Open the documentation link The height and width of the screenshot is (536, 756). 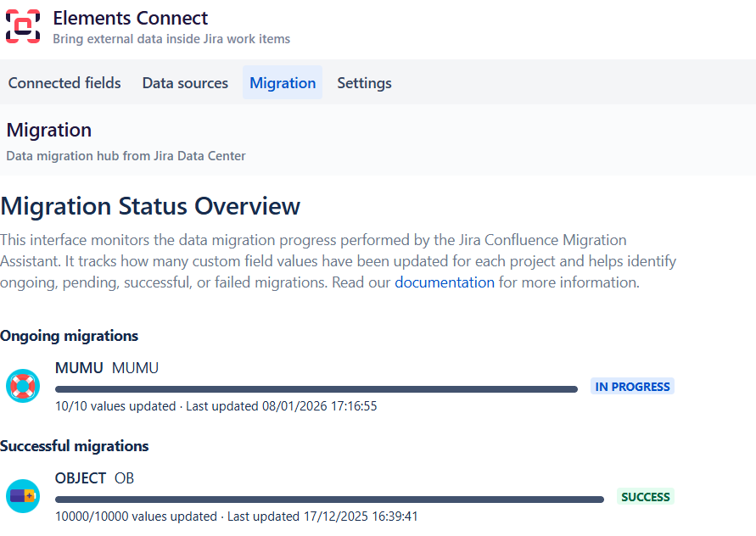click(445, 282)
